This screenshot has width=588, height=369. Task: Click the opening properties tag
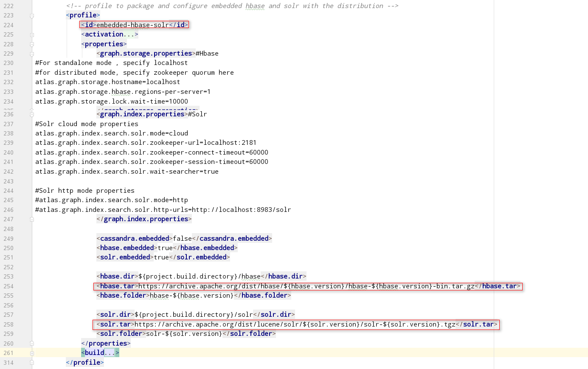(x=104, y=44)
